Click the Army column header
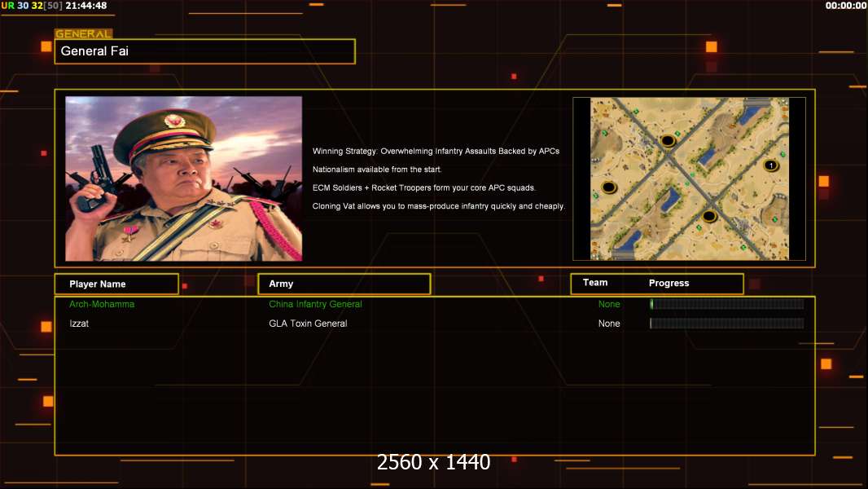This screenshot has height=489, width=868. (344, 284)
